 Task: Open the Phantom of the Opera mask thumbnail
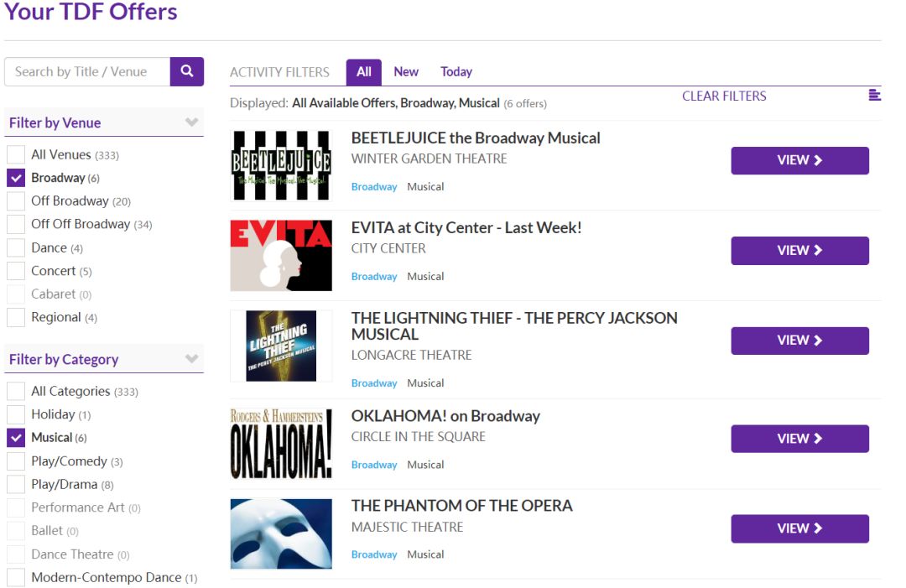tap(281, 533)
